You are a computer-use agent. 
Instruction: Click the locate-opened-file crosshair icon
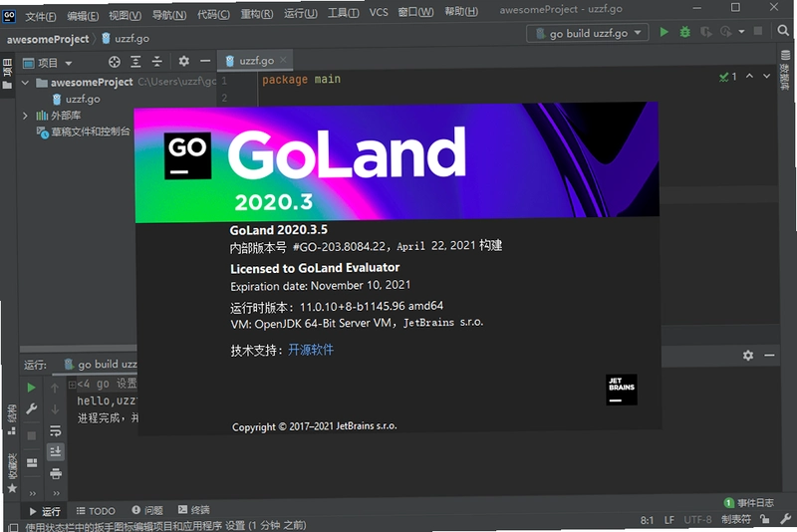(115, 62)
